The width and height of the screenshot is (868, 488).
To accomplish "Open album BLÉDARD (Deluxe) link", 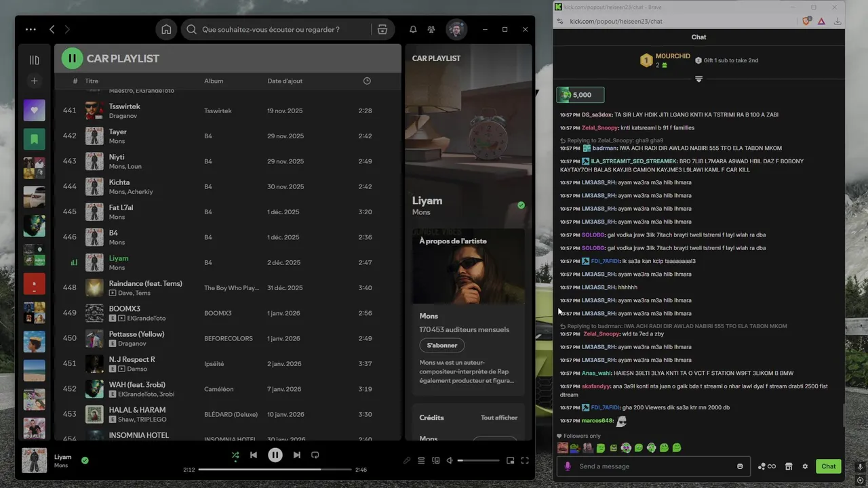I will (231, 414).
